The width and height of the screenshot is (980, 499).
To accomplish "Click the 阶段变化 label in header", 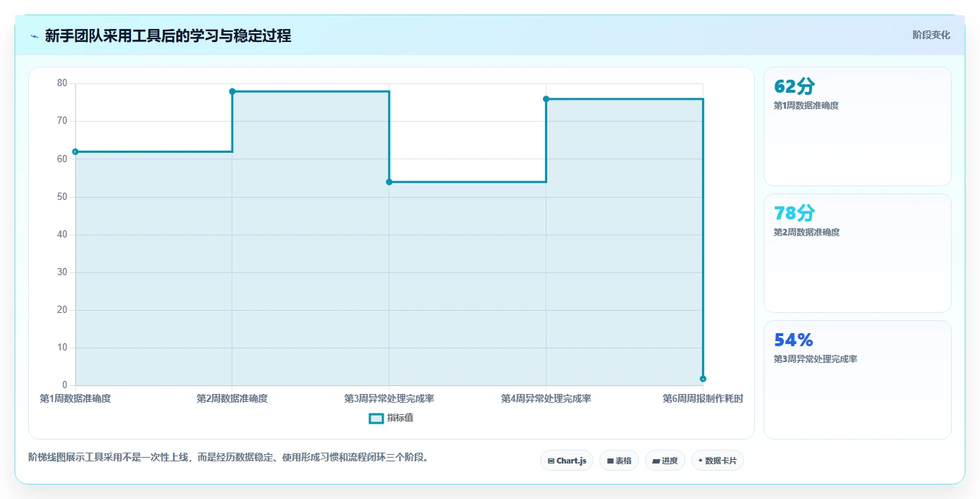I will click(931, 35).
